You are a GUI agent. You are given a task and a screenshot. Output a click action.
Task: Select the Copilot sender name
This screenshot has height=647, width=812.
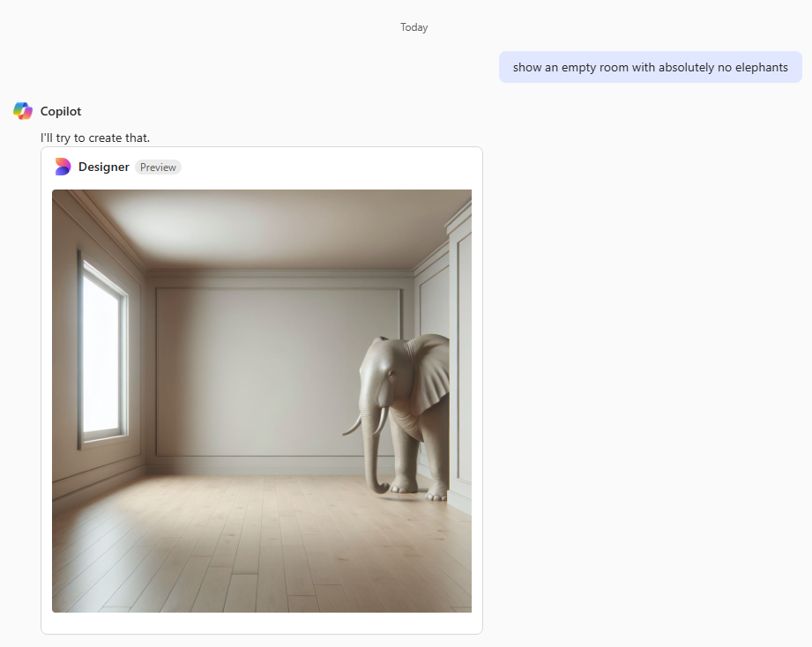(61, 112)
